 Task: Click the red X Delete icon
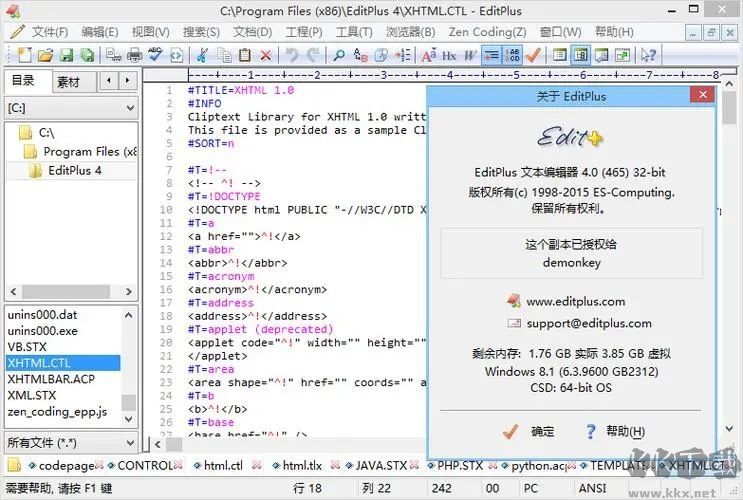[x=265, y=56]
